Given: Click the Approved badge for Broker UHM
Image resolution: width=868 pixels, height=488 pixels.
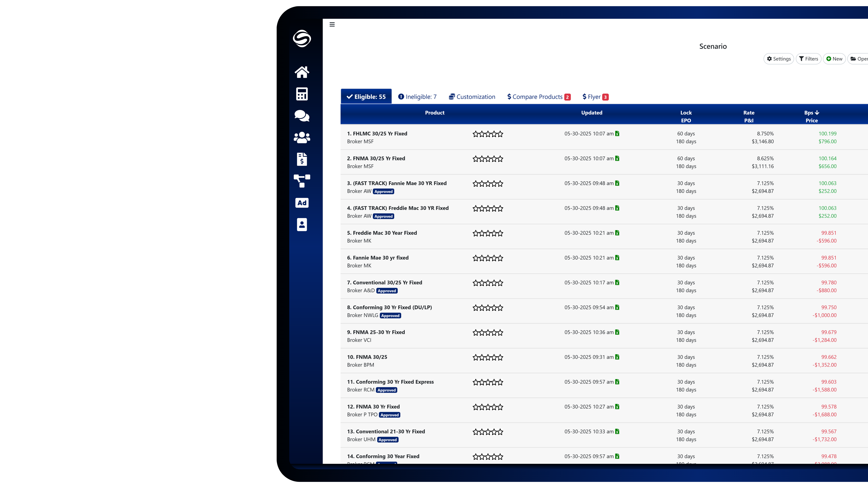Looking at the screenshot, I should point(387,440).
